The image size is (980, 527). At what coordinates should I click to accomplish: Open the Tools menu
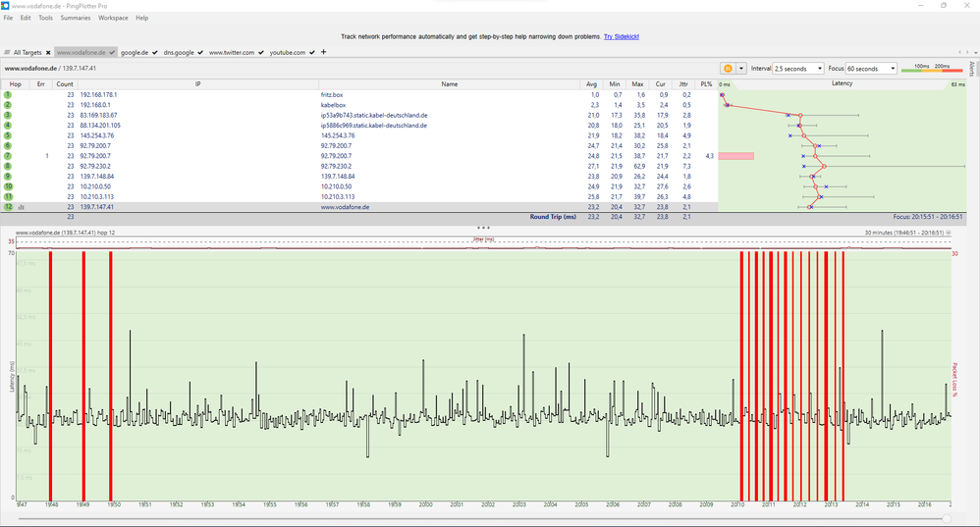point(45,18)
